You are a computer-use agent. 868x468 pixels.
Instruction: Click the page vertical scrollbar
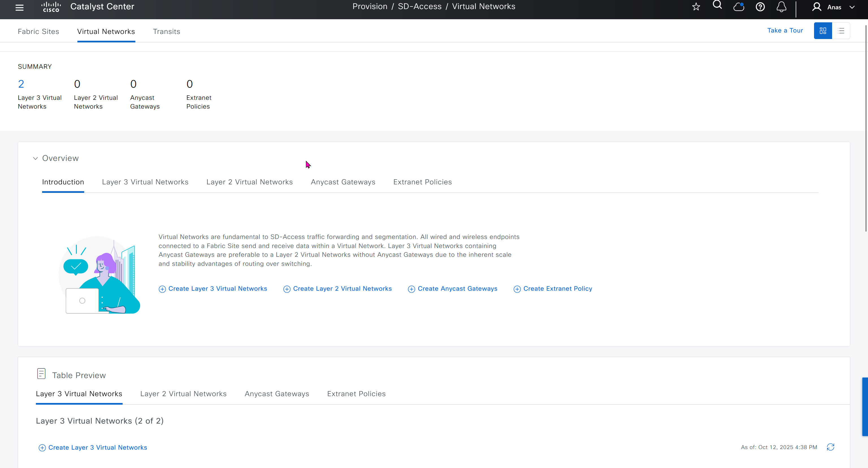pyautogui.click(x=866, y=128)
